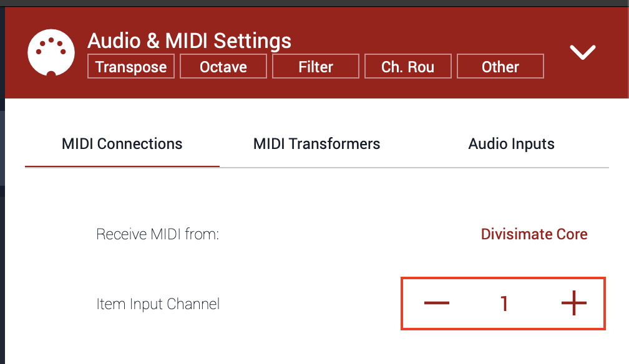Screen dimensions: 629x364
Task: Open the MIDI Transformers tab
Action: tap(316, 144)
